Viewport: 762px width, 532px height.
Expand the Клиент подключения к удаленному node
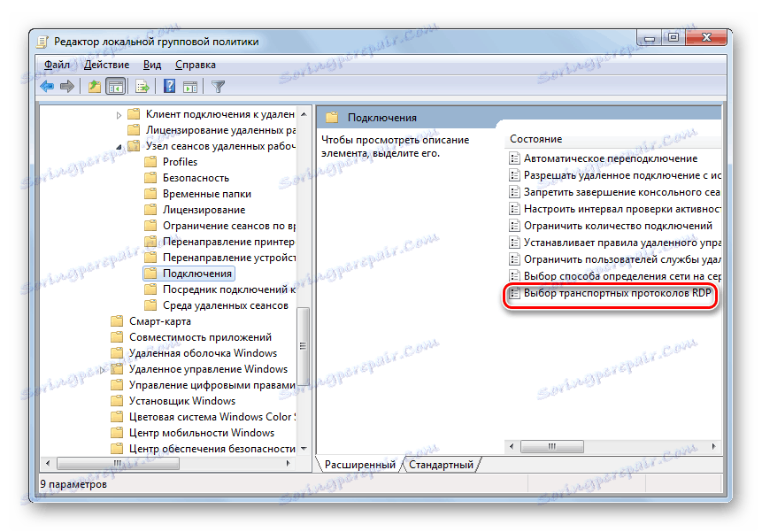click(x=119, y=115)
